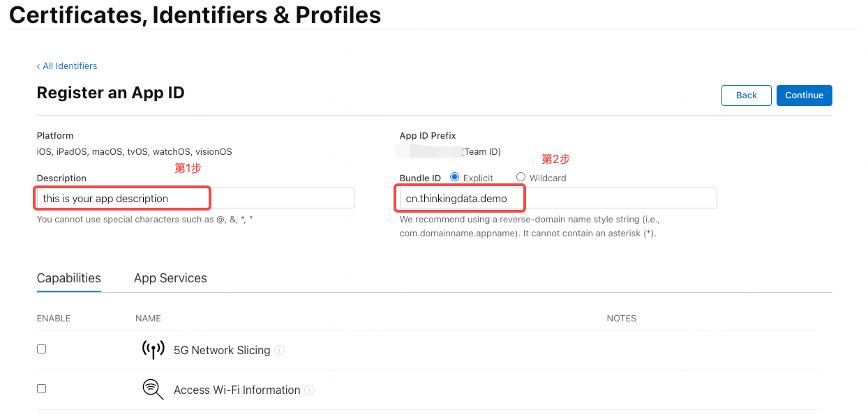Image resolution: width=868 pixels, height=419 pixels.
Task: Select the Explicit Bundle ID radio button
Action: tap(455, 177)
